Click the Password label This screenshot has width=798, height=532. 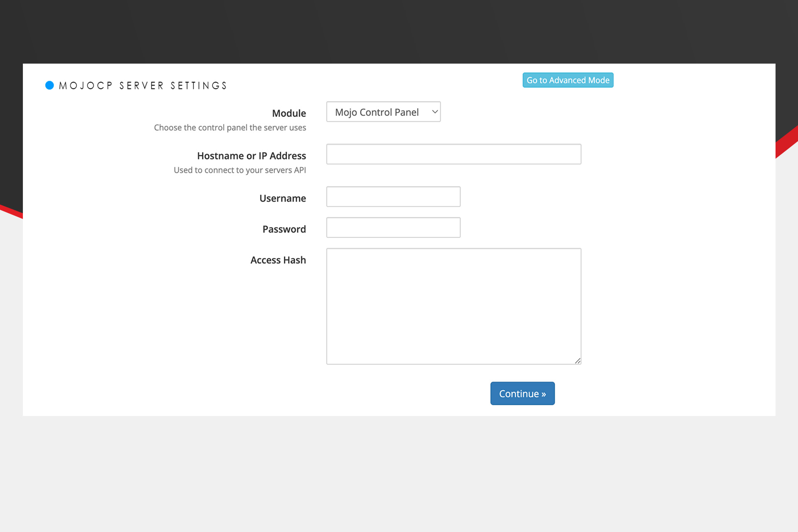(284, 229)
